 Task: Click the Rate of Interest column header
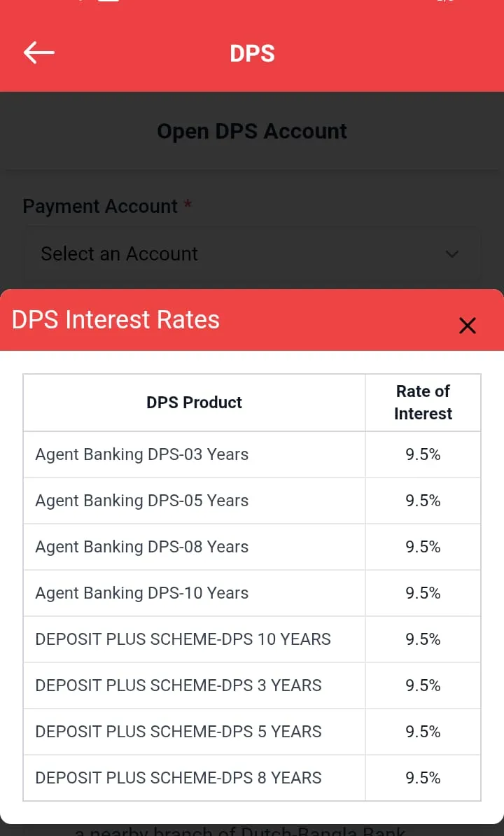tap(423, 403)
